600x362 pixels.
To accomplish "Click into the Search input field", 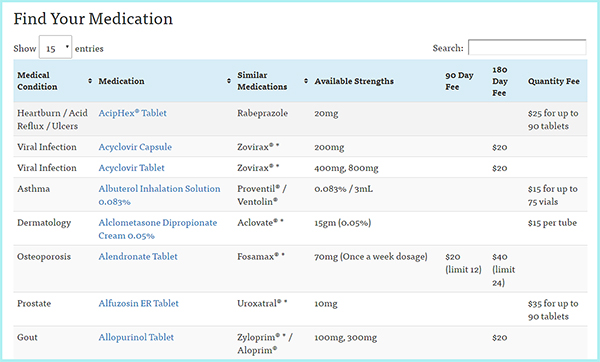I will tap(527, 47).
